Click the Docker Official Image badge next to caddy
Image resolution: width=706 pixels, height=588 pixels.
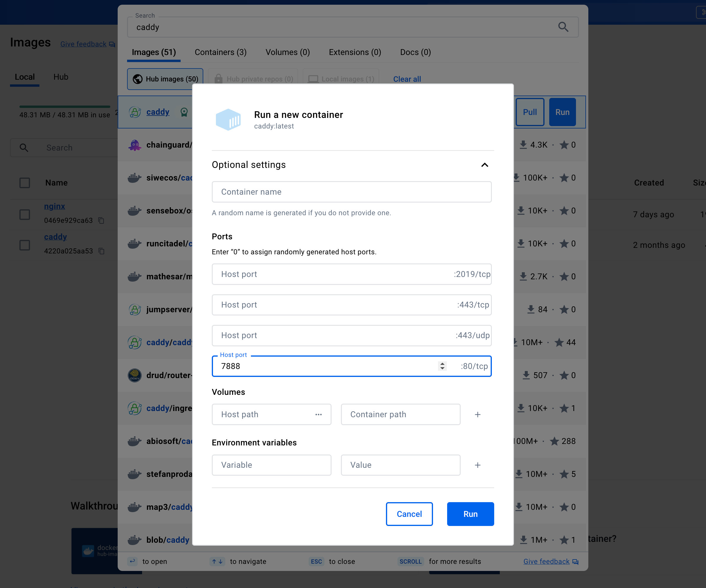(x=184, y=112)
